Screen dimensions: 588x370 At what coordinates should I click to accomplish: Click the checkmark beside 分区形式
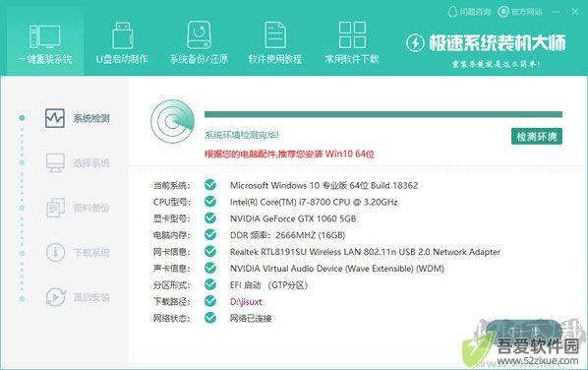(x=210, y=284)
